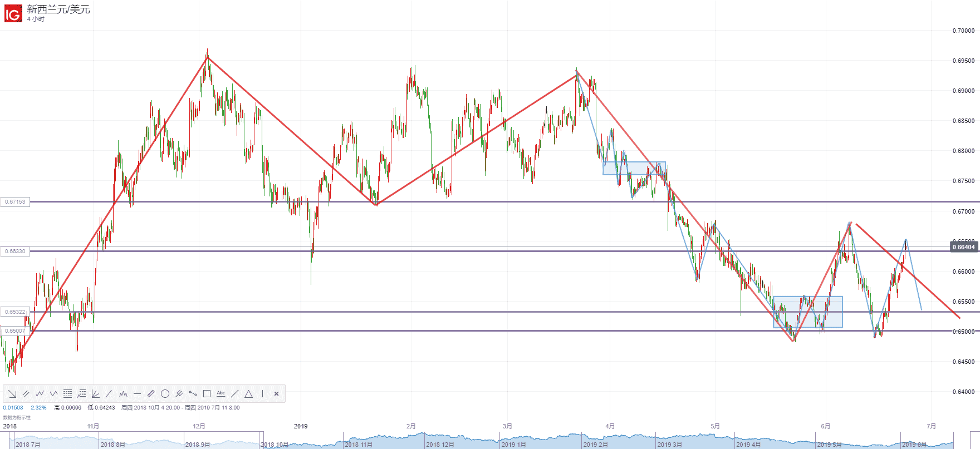Click the 低 0.64243 low value

click(101, 408)
